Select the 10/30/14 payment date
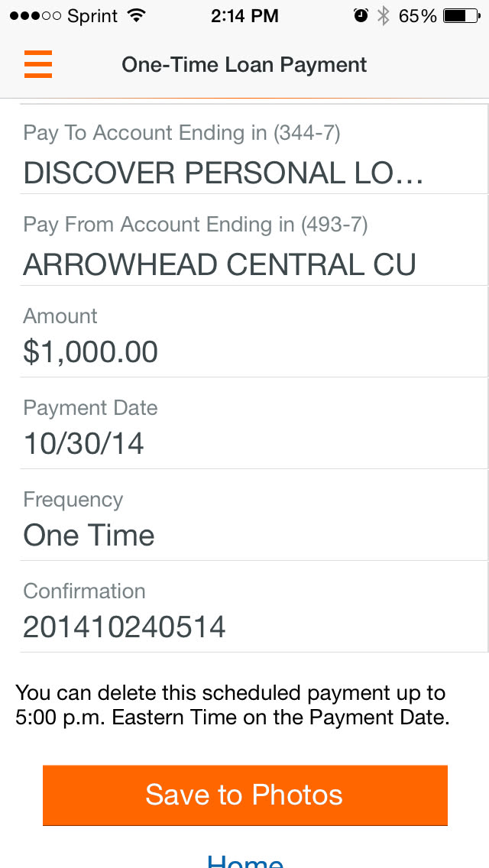489x868 pixels. click(x=84, y=443)
